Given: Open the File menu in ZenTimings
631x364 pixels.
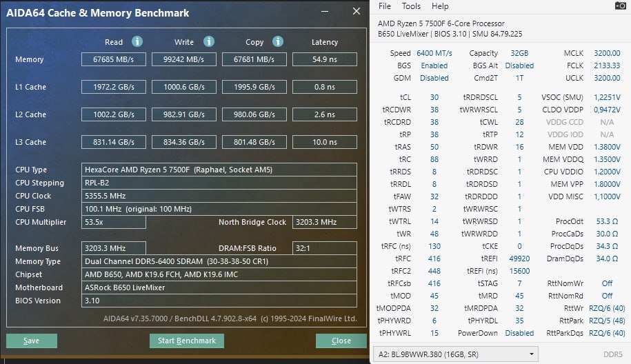Looking at the screenshot, I should click(384, 6).
